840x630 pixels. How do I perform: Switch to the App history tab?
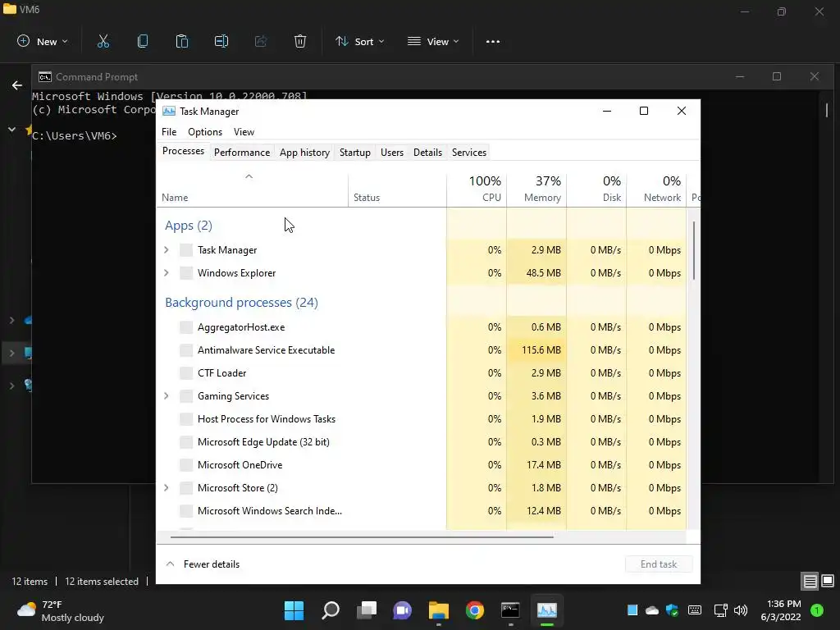tap(304, 153)
